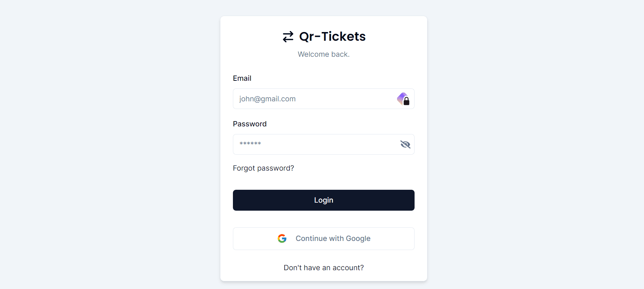Click the word Google in the Google button
This screenshot has width=644, height=289.
coord(358,239)
